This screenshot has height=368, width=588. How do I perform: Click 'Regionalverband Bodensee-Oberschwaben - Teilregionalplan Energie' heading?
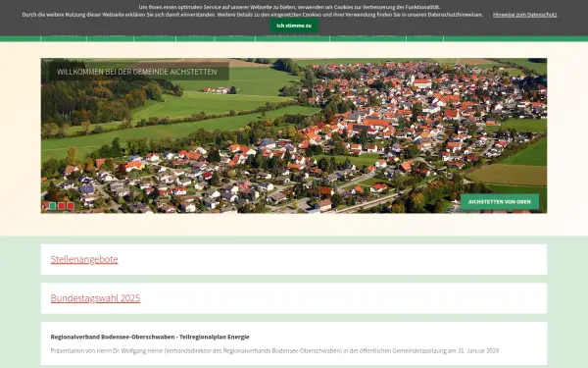150,337
